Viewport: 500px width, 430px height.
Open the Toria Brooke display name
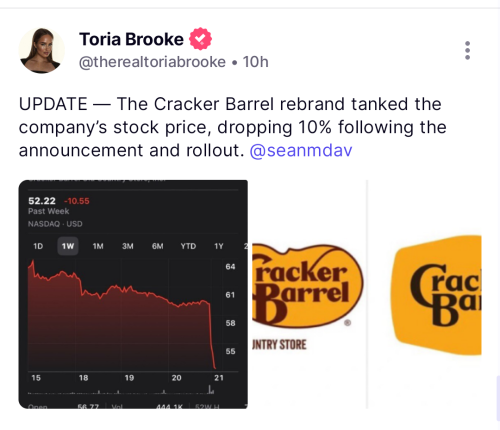[131, 39]
